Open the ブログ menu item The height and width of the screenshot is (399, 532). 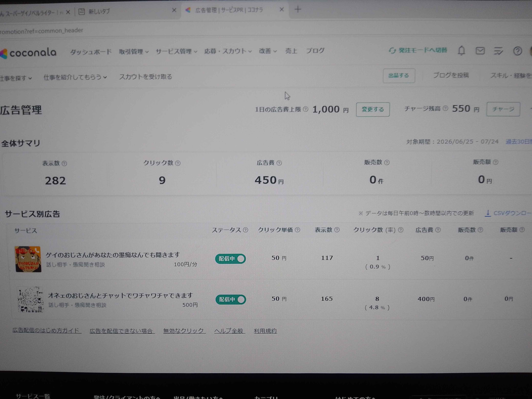click(315, 51)
